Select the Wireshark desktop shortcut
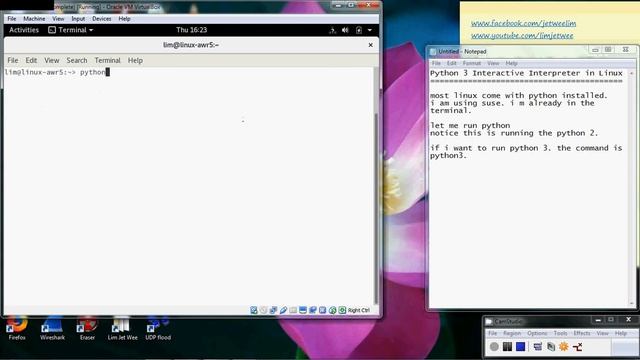640x360 pixels. point(52,328)
